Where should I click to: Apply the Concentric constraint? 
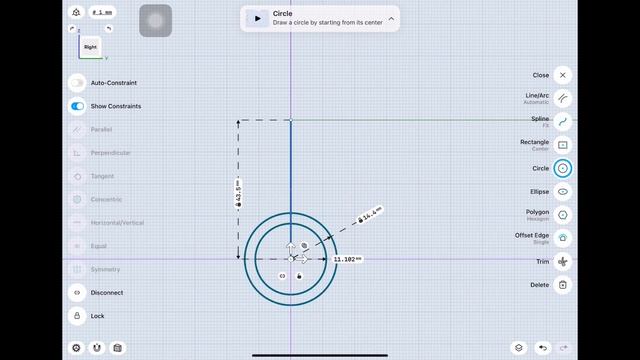(77, 199)
